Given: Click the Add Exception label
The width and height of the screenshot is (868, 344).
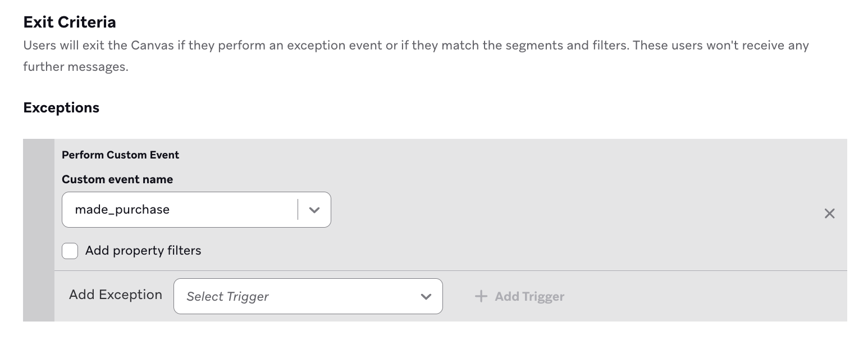Looking at the screenshot, I should [x=116, y=295].
